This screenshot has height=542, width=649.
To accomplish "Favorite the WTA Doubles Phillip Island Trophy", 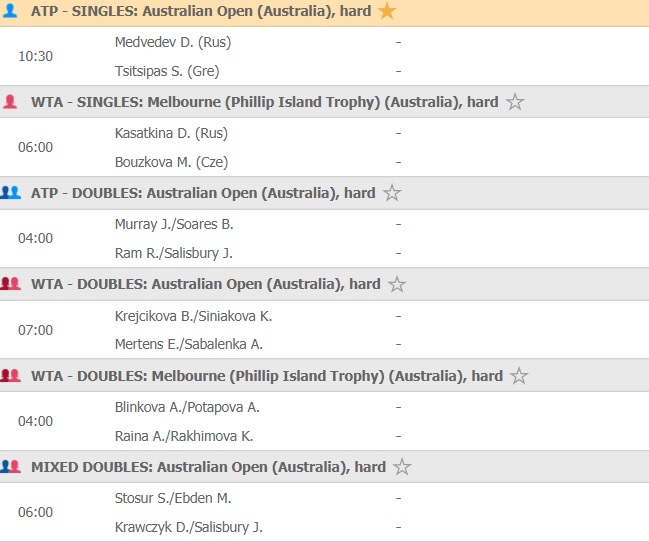I will tap(519, 376).
